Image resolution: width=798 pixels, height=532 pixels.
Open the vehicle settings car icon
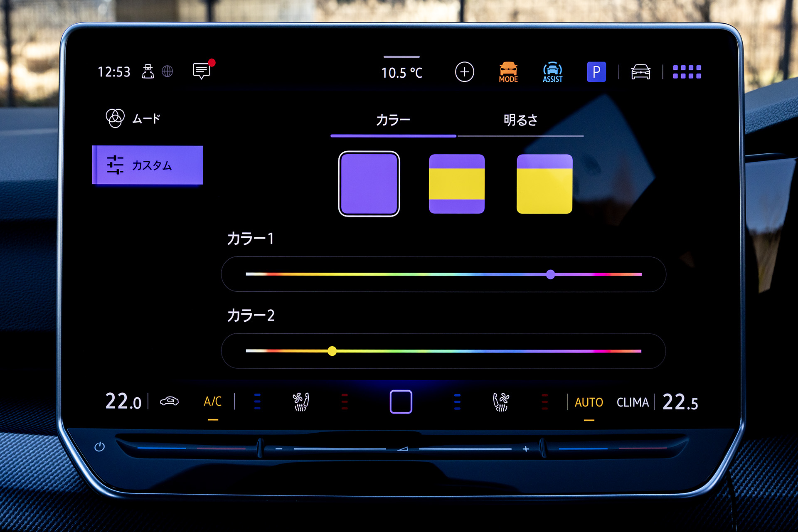point(640,72)
